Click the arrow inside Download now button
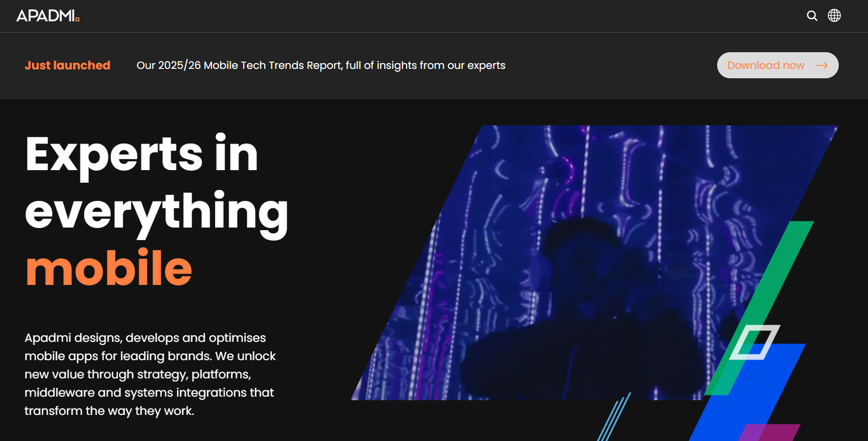This screenshot has height=441, width=868. 822,65
